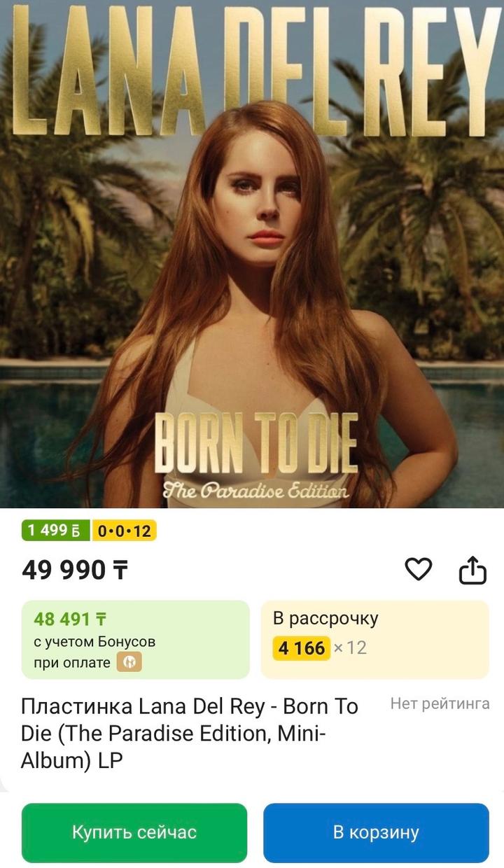Tap the yellow 4 166 monthly payment badge
This screenshot has width=504, height=868.
[x=301, y=647]
